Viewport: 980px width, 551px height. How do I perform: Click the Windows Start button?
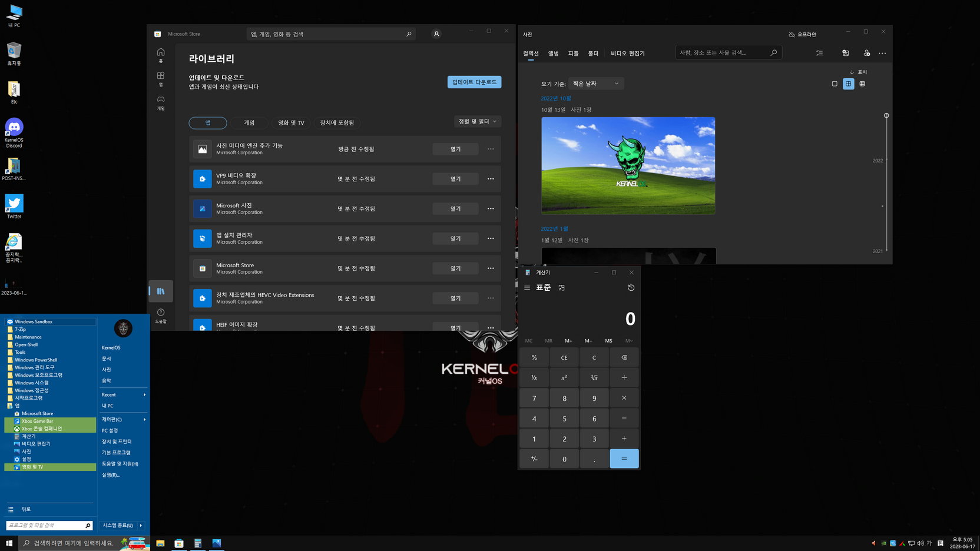point(9,543)
